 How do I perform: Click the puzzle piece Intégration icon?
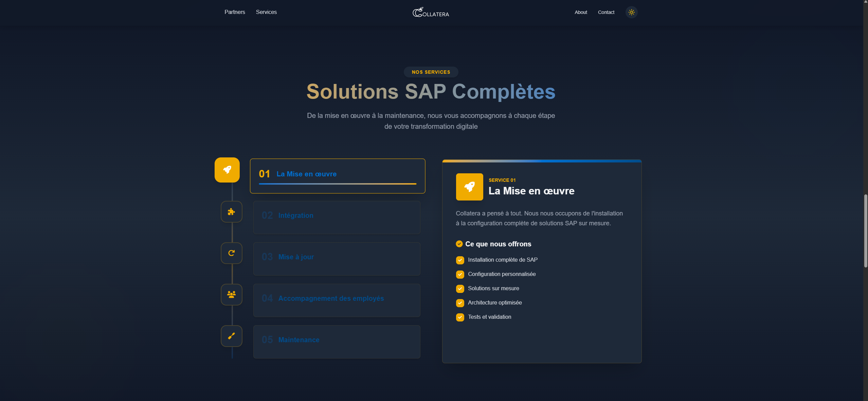[x=231, y=212]
